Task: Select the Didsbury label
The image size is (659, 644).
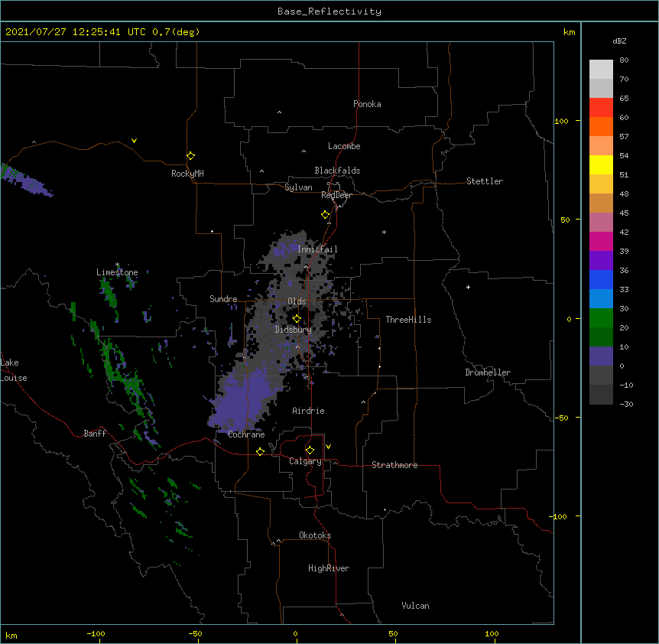Action: 294,330
